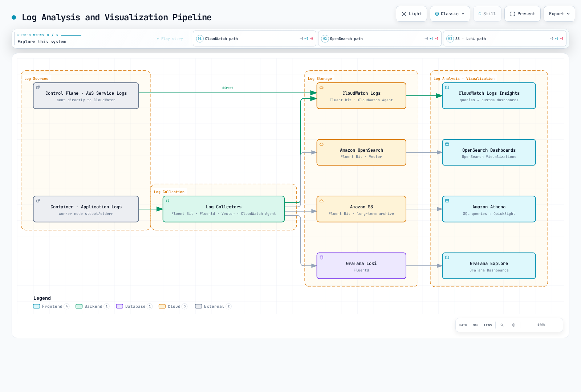The image size is (581, 392).
Task: Click the window icon on Amazon Athena node
Action: tap(447, 201)
